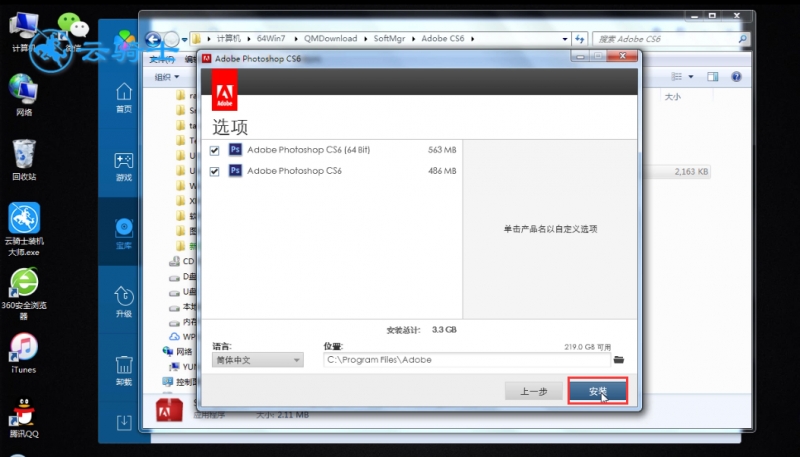This screenshot has width=800, height=457.
Task: Click Explorer forward navigation arrow
Action: tap(171, 39)
